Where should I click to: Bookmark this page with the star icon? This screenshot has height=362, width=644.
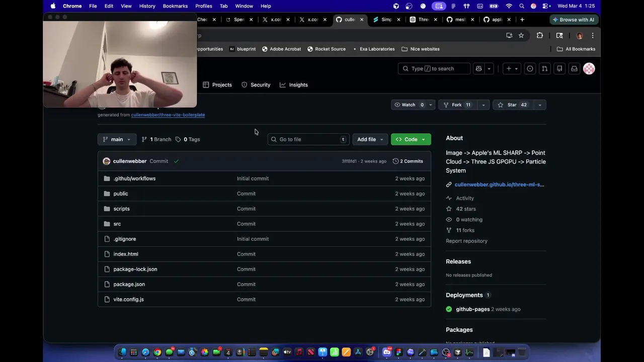tap(521, 35)
